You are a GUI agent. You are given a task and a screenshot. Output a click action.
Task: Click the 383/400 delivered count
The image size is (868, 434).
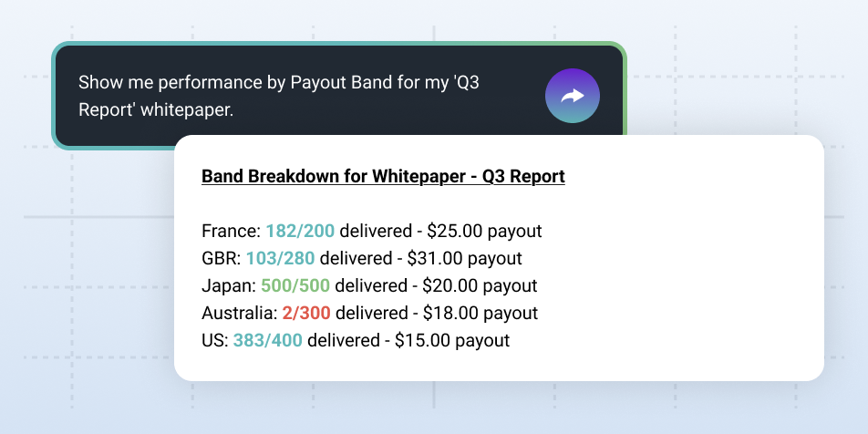(268, 341)
